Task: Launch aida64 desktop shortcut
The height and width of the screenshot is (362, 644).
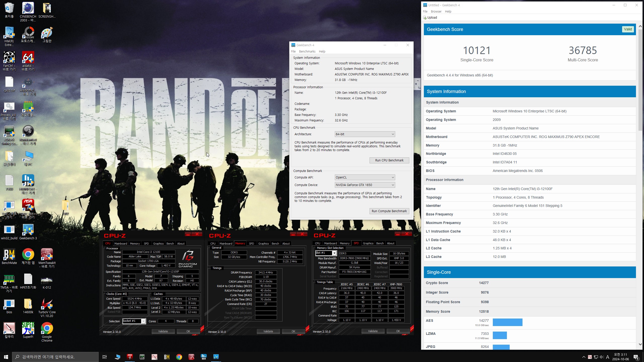Action: [28, 61]
